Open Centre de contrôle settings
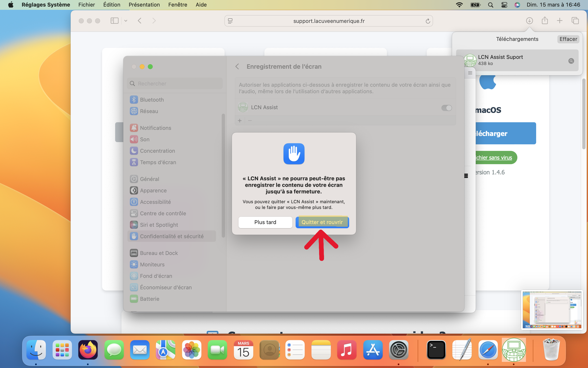This screenshot has width=588, height=368. click(171, 213)
